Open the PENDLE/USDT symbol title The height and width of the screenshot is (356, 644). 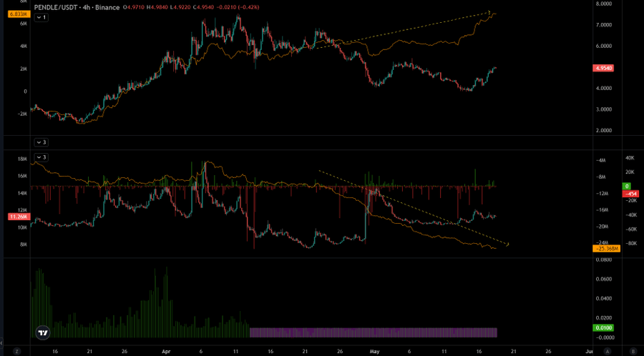click(78, 7)
